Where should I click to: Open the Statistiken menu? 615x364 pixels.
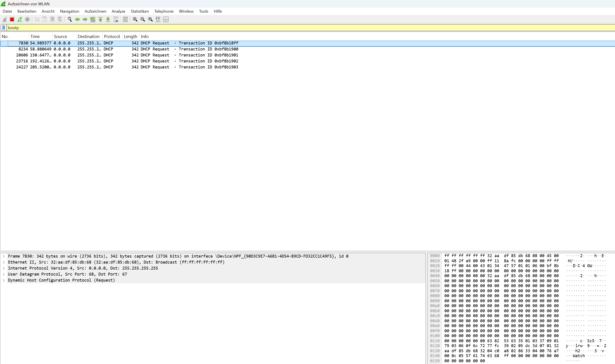point(140,11)
